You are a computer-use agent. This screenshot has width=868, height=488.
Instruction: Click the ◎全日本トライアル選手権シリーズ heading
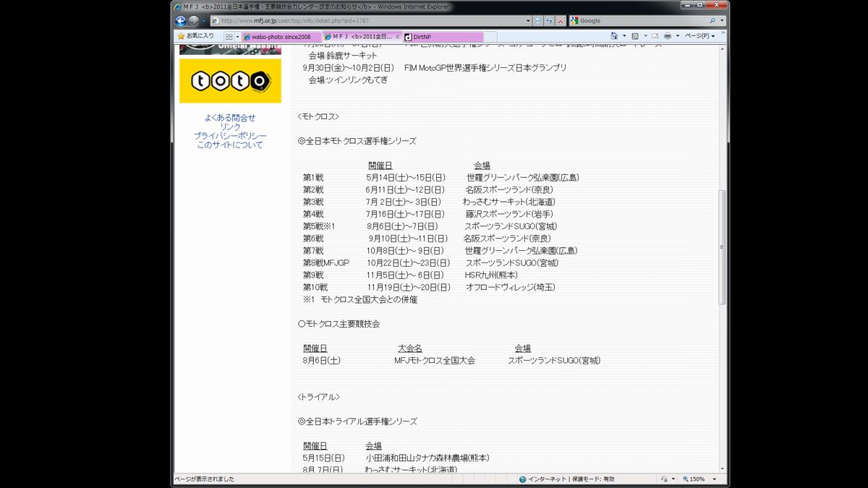pos(357,421)
